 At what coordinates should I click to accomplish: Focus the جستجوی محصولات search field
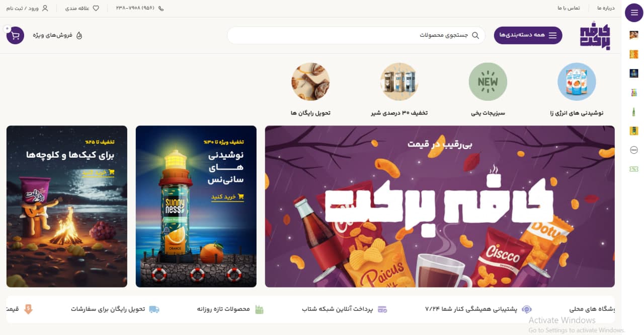356,35
